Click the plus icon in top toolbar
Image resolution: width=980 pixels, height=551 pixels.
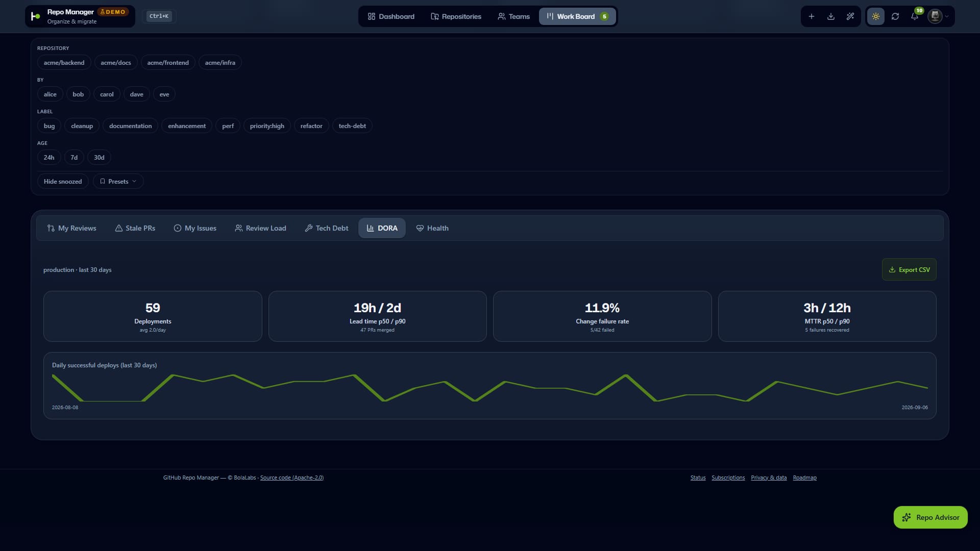[811, 16]
